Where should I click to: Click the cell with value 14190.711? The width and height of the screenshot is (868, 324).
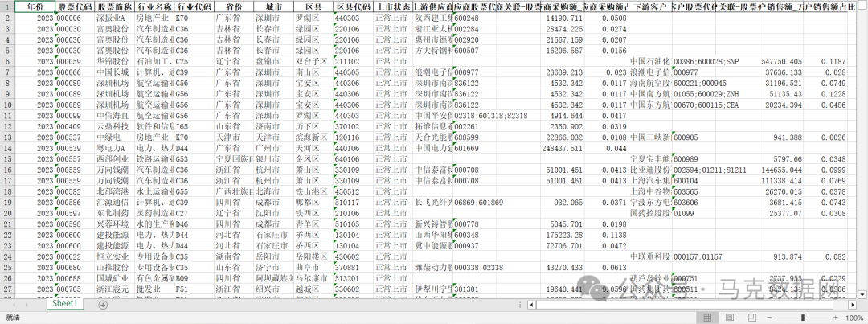pyautogui.click(x=563, y=18)
